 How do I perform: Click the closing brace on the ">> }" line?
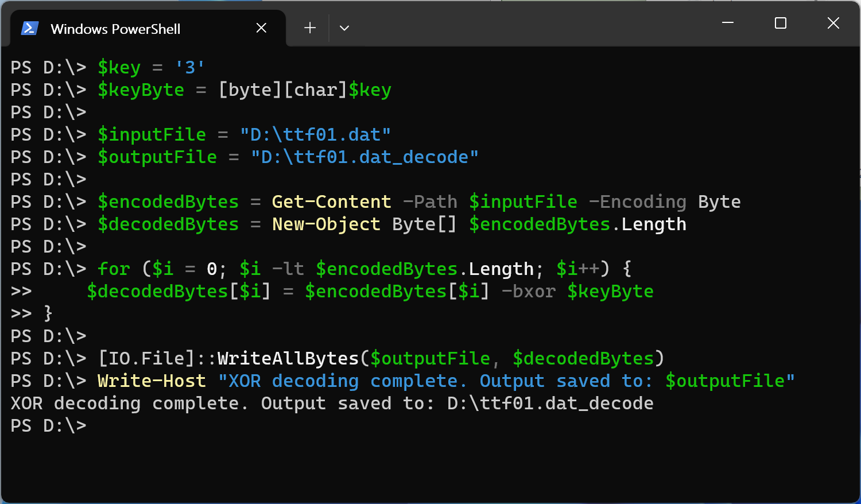(48, 314)
